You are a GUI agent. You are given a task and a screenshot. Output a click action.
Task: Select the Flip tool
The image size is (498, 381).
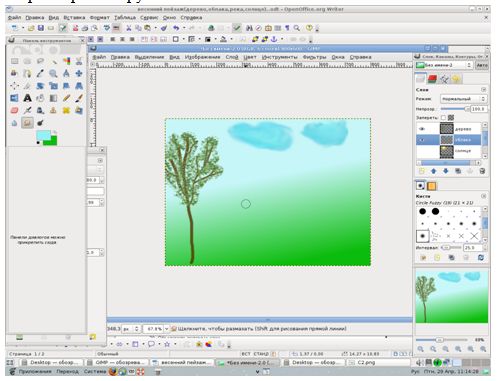(14, 98)
